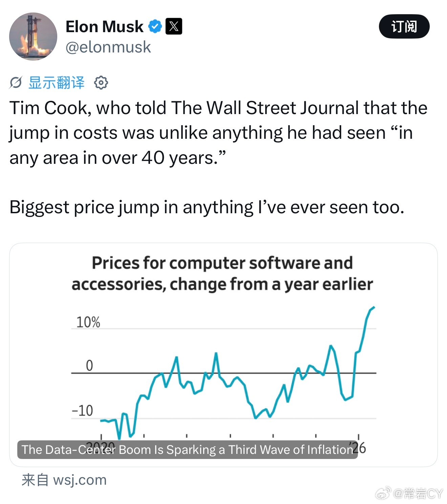Open the Elon Musk display name
This screenshot has width=447, height=504.
(x=104, y=26)
